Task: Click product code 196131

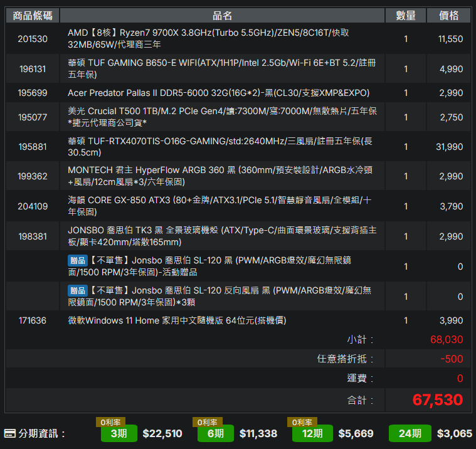Action: (x=33, y=69)
